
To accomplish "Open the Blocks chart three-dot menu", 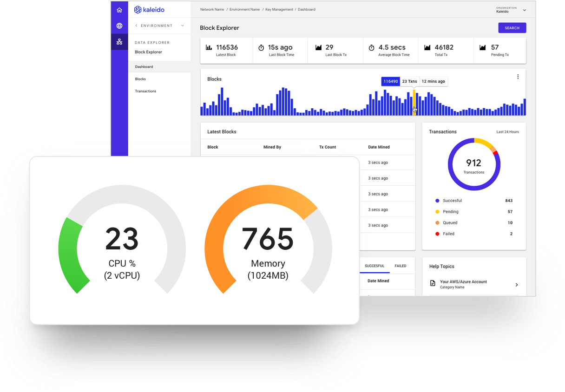I will (x=518, y=77).
